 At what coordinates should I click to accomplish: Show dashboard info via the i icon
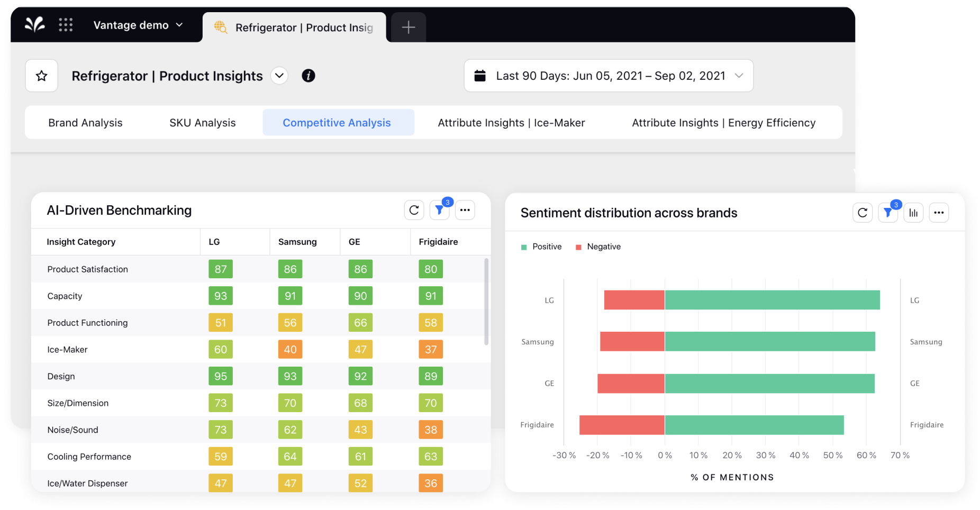click(x=308, y=76)
